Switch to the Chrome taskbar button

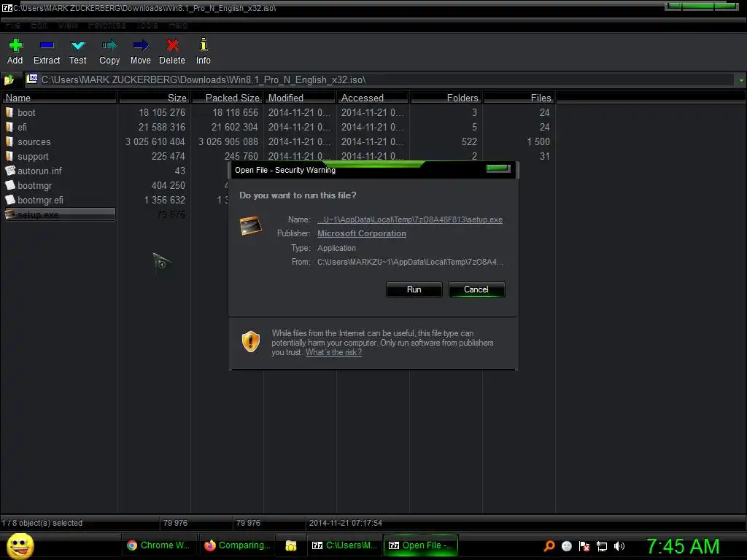point(158,545)
